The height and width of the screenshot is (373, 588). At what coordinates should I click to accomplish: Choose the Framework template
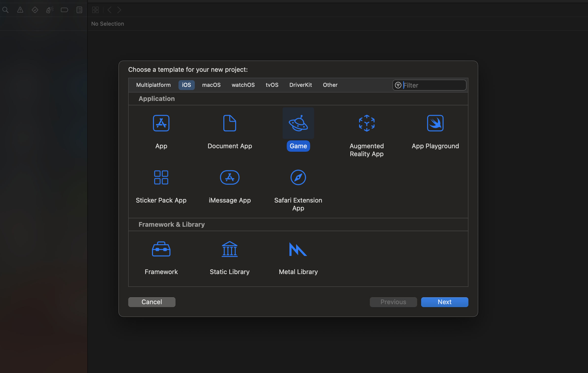[x=161, y=249]
